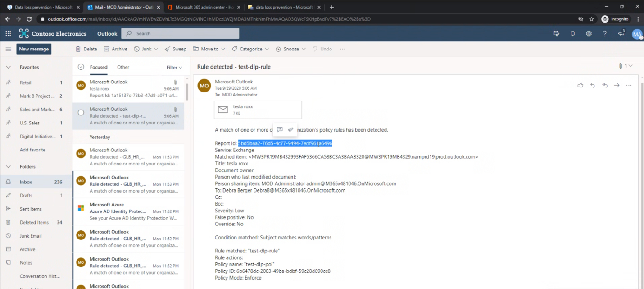Open the notifications bell
Image resolution: width=644 pixels, height=289 pixels.
coord(573,33)
